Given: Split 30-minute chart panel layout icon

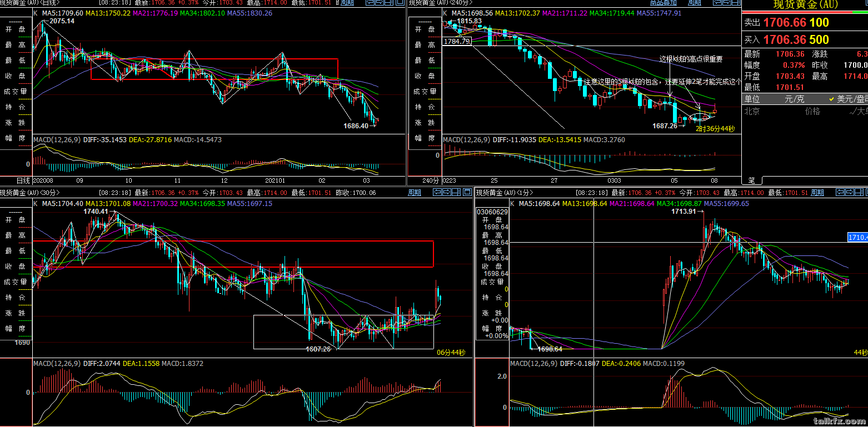Looking at the screenshot, I should 455,192.
